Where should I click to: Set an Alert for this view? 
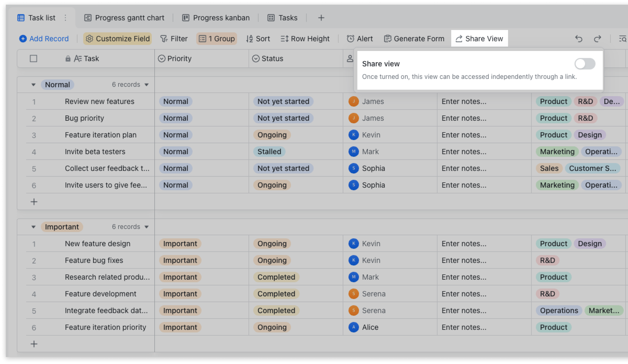coord(360,39)
